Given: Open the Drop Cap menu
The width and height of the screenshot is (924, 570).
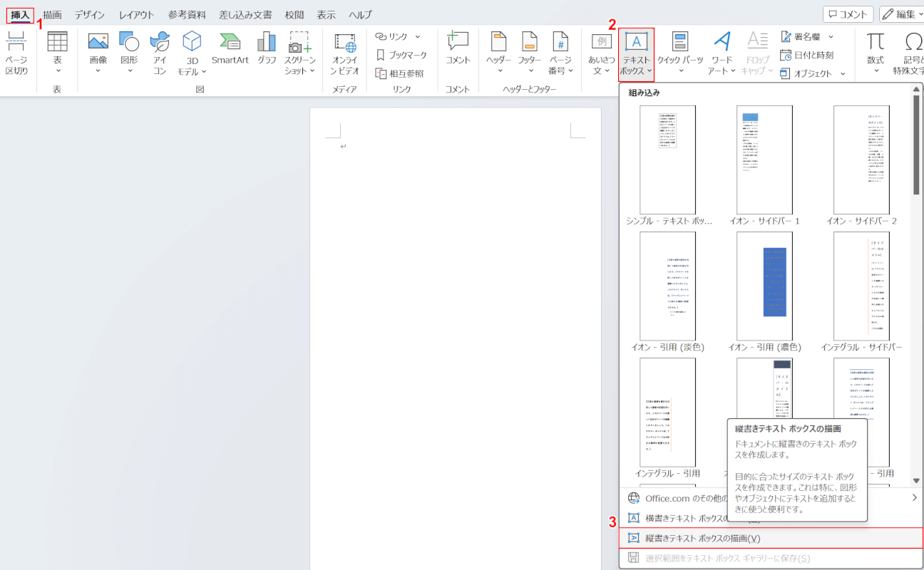Looking at the screenshot, I should click(x=757, y=53).
